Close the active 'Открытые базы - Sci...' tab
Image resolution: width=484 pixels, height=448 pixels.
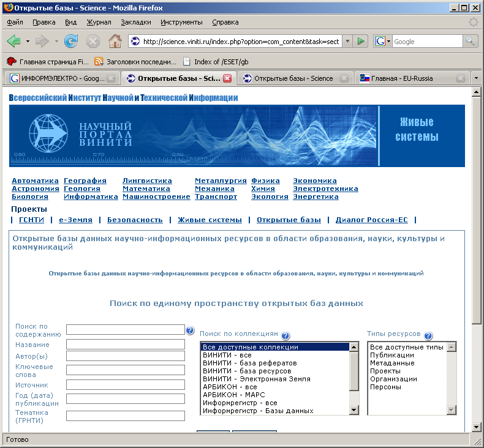pos(227,78)
